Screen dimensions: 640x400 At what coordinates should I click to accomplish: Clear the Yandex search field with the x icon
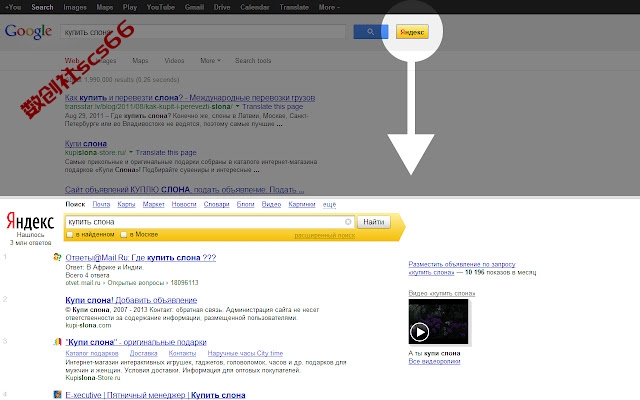[x=348, y=222]
